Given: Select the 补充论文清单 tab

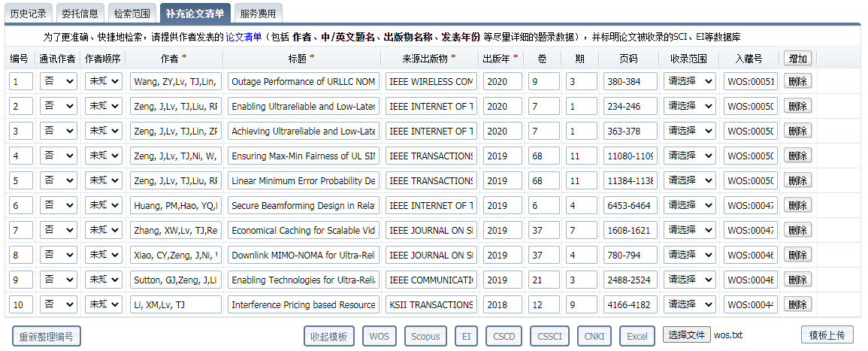Looking at the screenshot, I should pyautogui.click(x=195, y=14).
